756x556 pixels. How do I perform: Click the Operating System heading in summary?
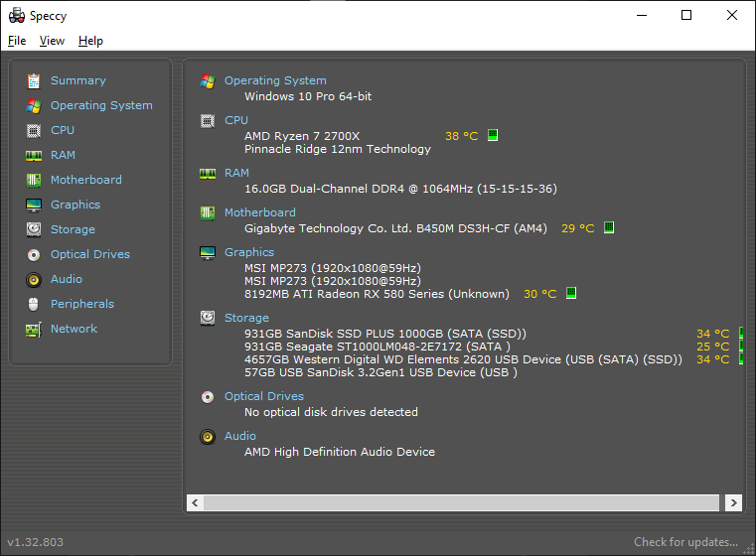point(275,80)
